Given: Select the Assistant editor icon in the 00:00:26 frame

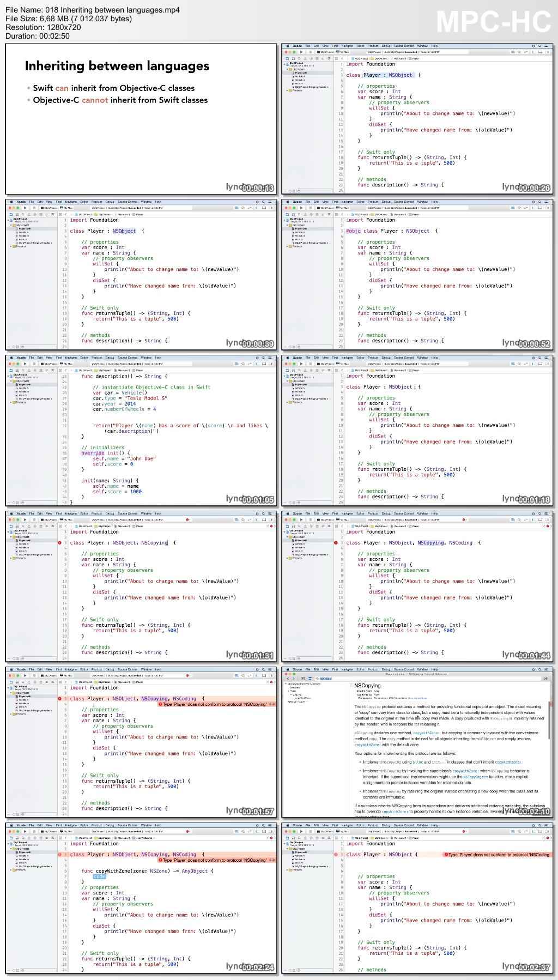Looking at the screenshot, I should click(519, 52).
